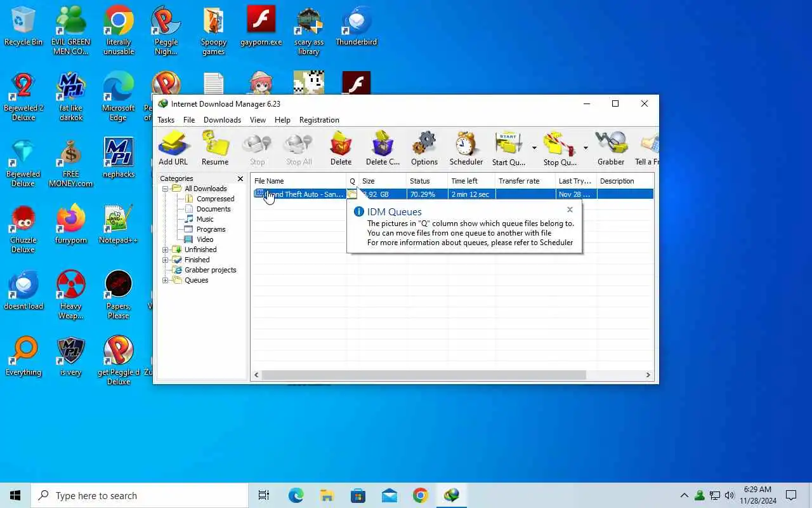
Task: Sort by Transfer rate column header
Action: [x=525, y=181]
